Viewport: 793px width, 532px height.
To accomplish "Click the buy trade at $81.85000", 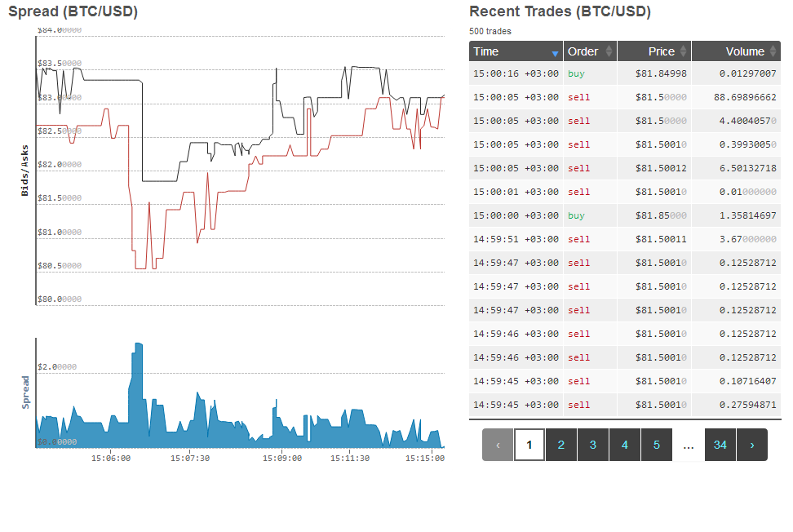I will 624,215.
